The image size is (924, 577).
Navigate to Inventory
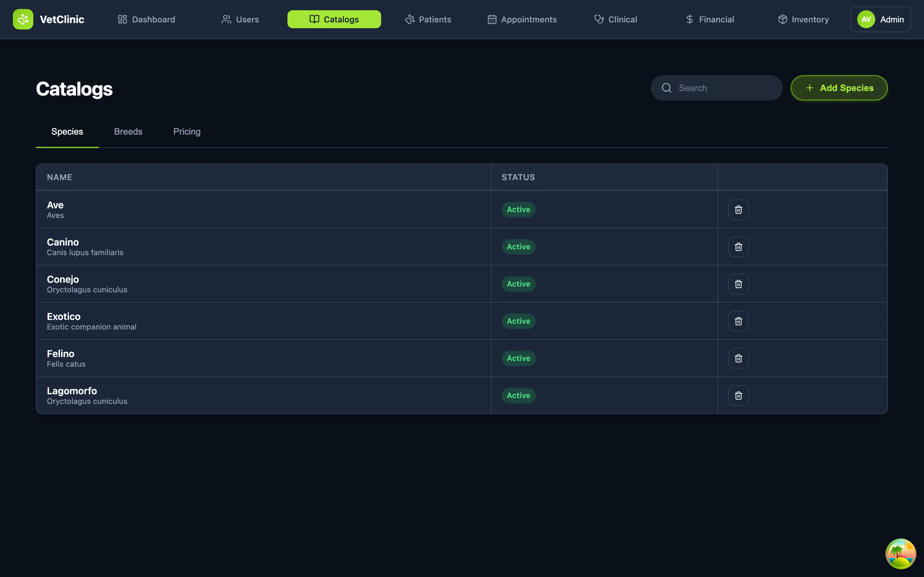[x=803, y=19]
